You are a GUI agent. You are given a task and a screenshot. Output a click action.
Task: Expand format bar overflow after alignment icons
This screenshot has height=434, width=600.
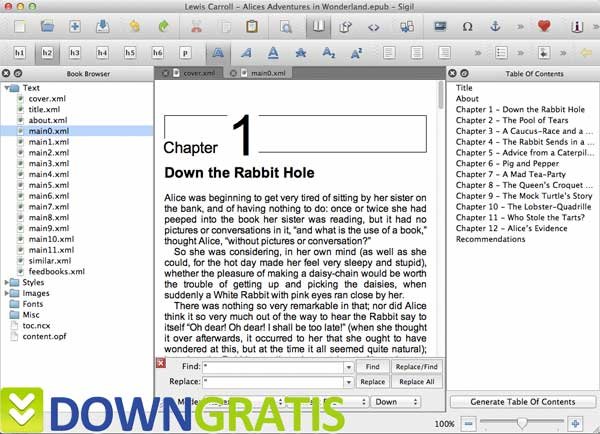click(x=478, y=53)
